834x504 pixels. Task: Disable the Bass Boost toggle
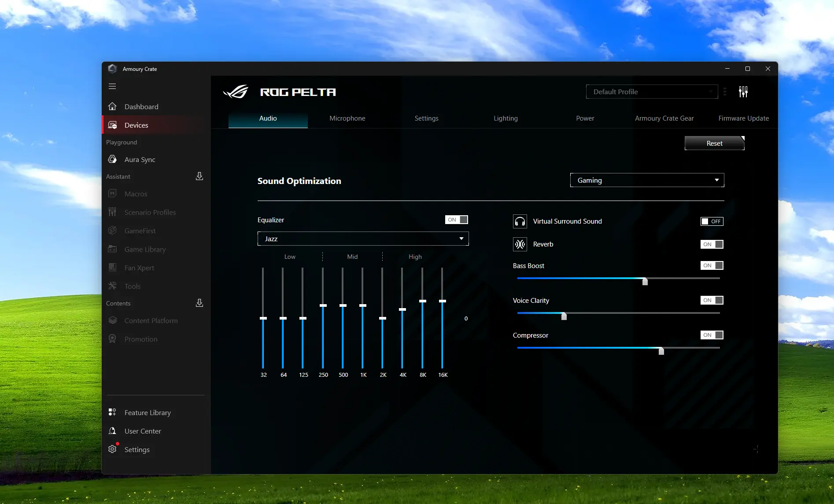(712, 265)
